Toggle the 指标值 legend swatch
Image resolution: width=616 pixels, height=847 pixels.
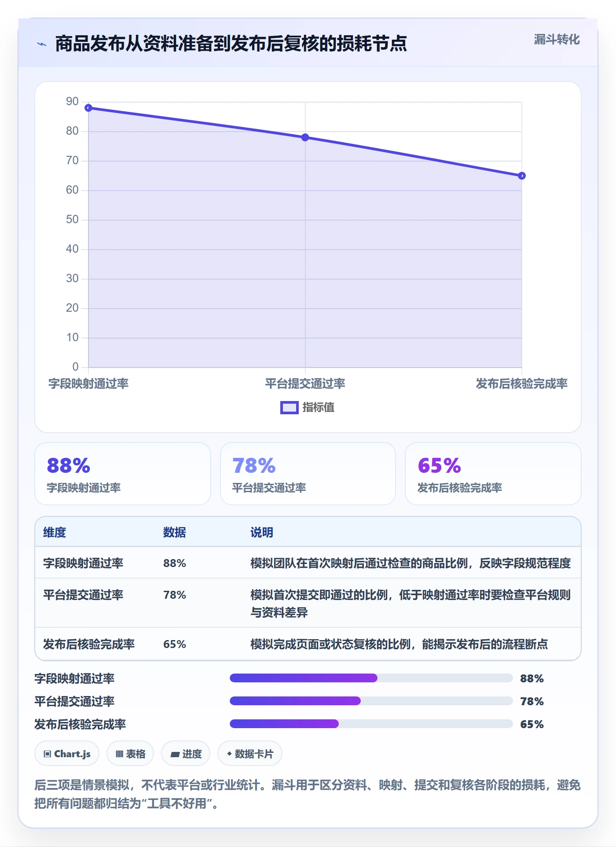(x=289, y=408)
